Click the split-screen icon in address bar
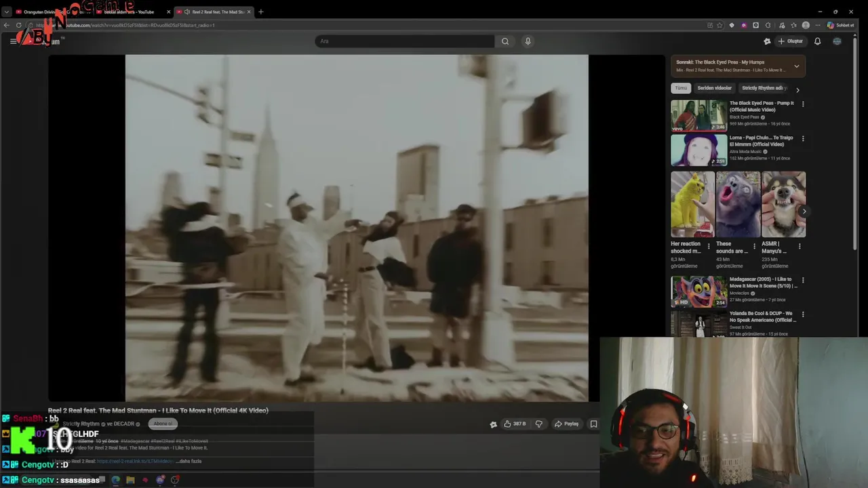Screen dimensions: 868x488 [710, 25]
